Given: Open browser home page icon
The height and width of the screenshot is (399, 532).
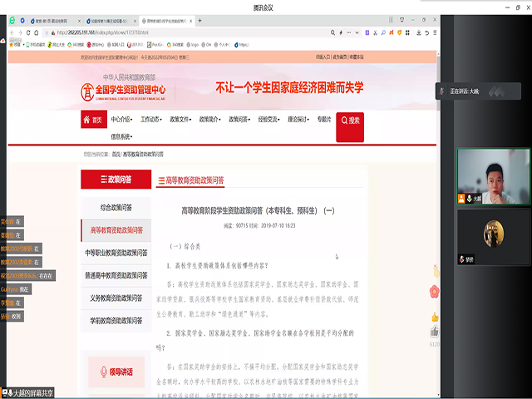Looking at the screenshot, I should click(x=37, y=32).
